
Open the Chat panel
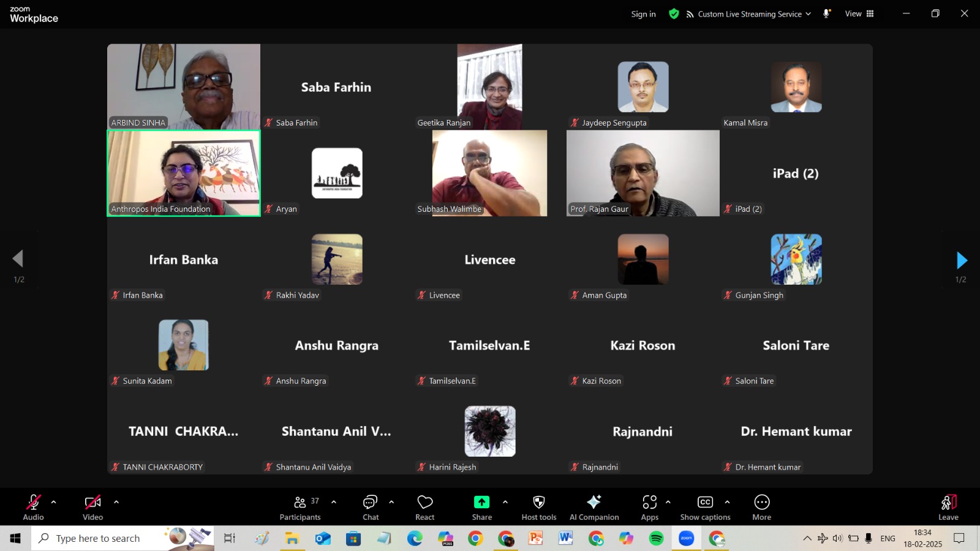point(371,508)
